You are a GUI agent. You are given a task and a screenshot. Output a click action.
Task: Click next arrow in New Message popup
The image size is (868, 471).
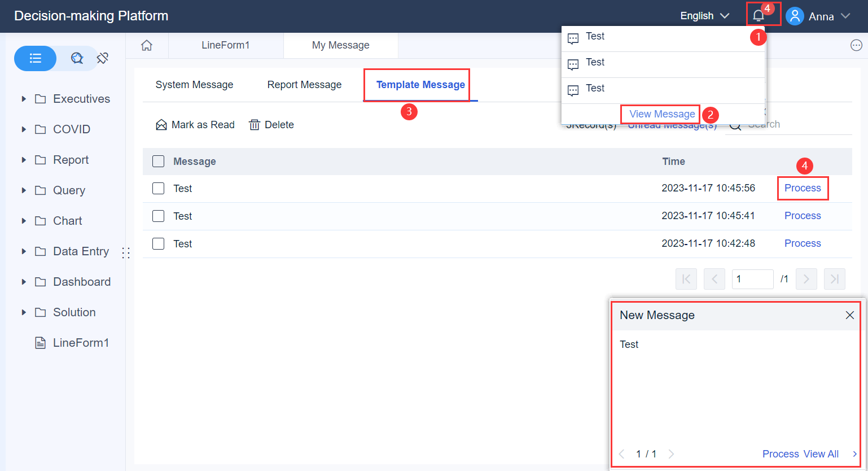[672, 454]
